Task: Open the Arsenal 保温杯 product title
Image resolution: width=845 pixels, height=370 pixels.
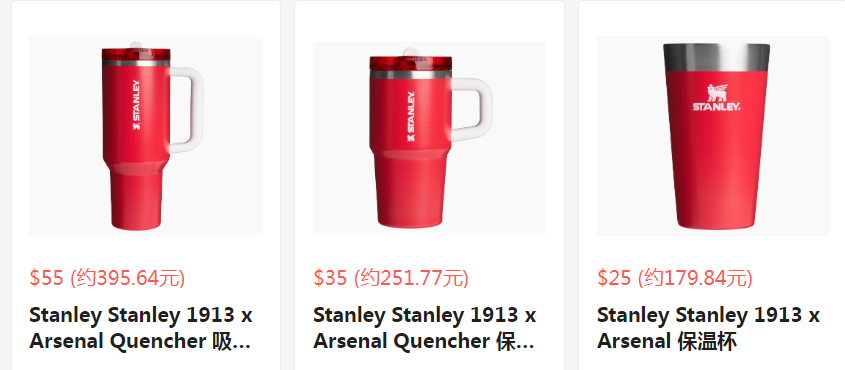Action: 708,328
